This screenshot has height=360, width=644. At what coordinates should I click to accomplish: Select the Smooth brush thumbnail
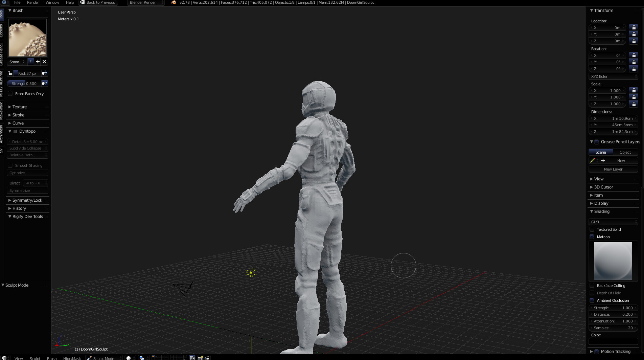[27, 37]
